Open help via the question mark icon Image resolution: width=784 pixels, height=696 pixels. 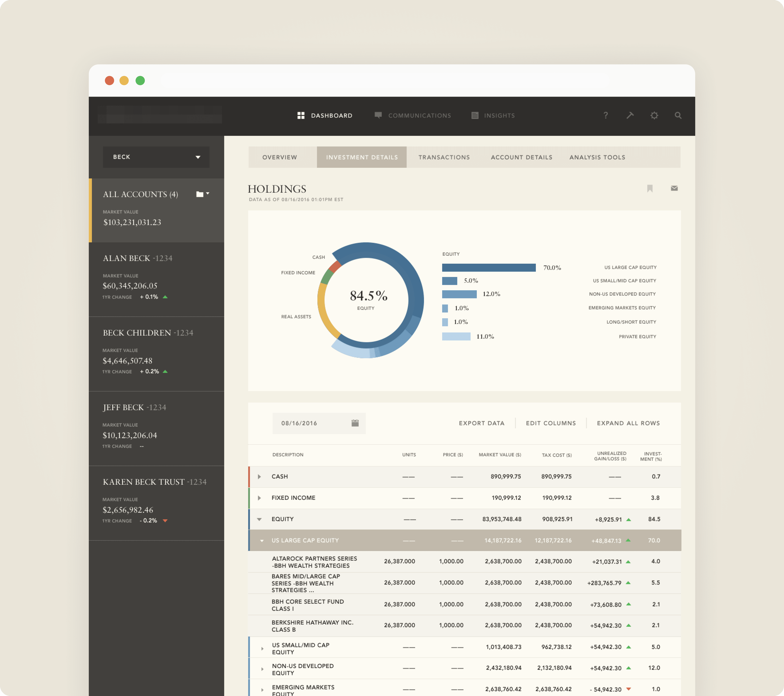tap(606, 115)
